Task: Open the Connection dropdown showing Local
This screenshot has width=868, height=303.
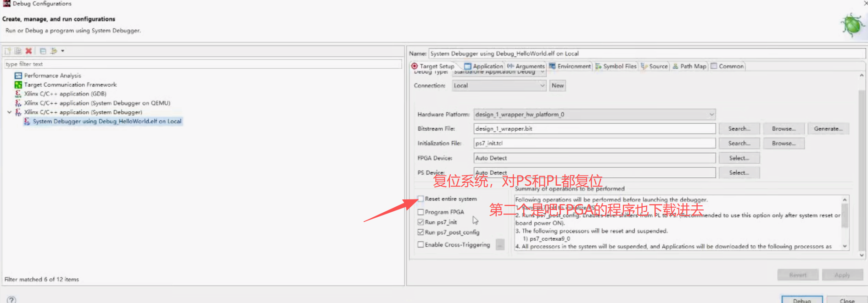Action: [x=499, y=86]
